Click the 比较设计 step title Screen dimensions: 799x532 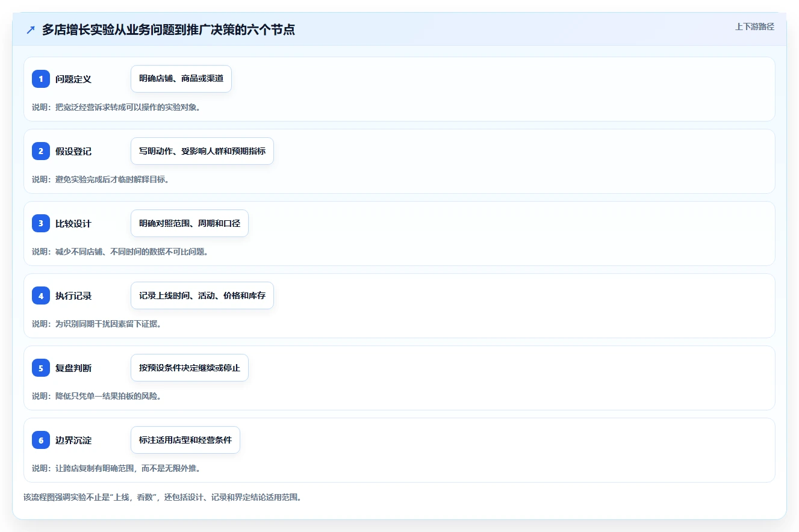(73, 223)
